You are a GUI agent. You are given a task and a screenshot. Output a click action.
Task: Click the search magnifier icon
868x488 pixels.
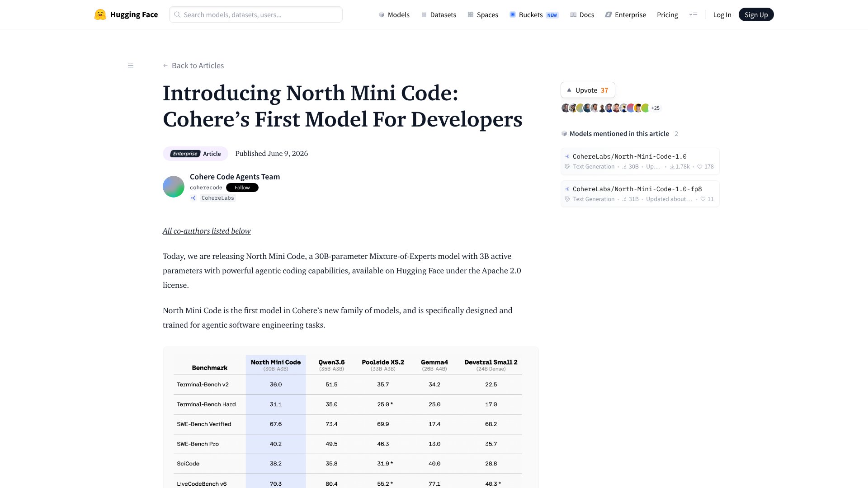click(x=178, y=14)
